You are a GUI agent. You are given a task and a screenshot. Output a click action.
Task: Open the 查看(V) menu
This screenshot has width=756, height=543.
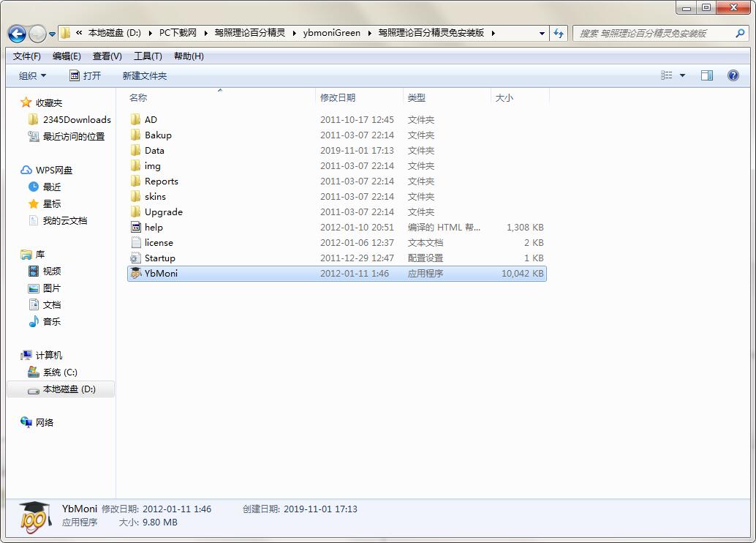click(x=107, y=56)
